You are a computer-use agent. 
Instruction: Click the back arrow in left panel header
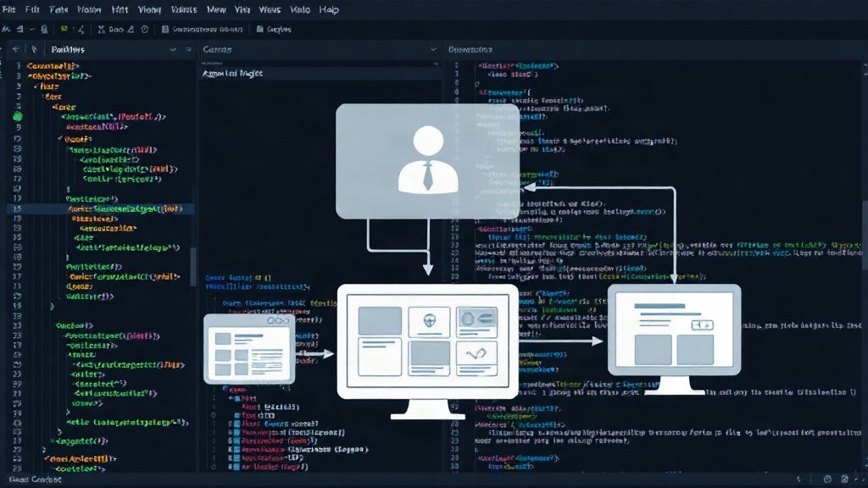click(15, 49)
